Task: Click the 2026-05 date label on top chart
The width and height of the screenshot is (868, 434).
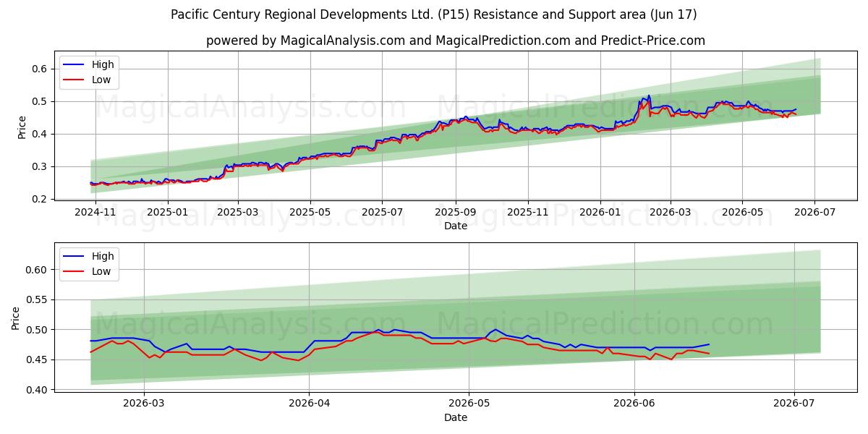Action: click(742, 212)
